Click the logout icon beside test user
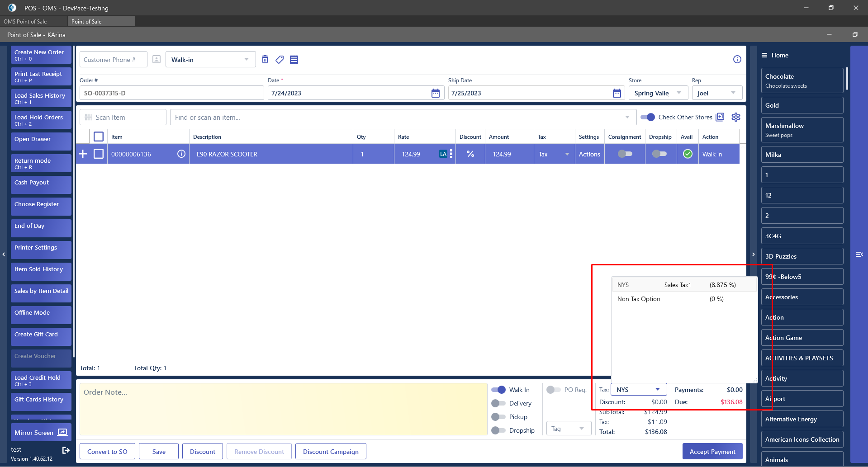Viewport: 868px width, 467px height. point(66,450)
